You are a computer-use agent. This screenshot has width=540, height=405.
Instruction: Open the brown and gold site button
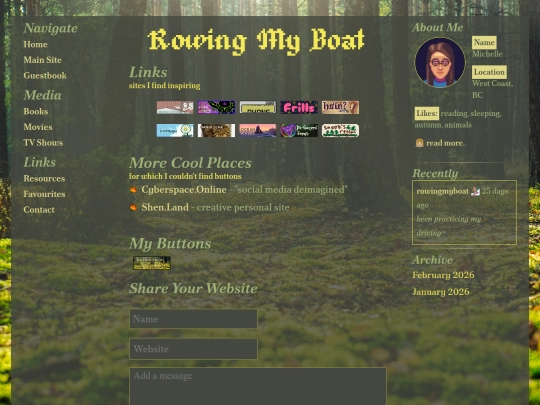click(x=216, y=131)
